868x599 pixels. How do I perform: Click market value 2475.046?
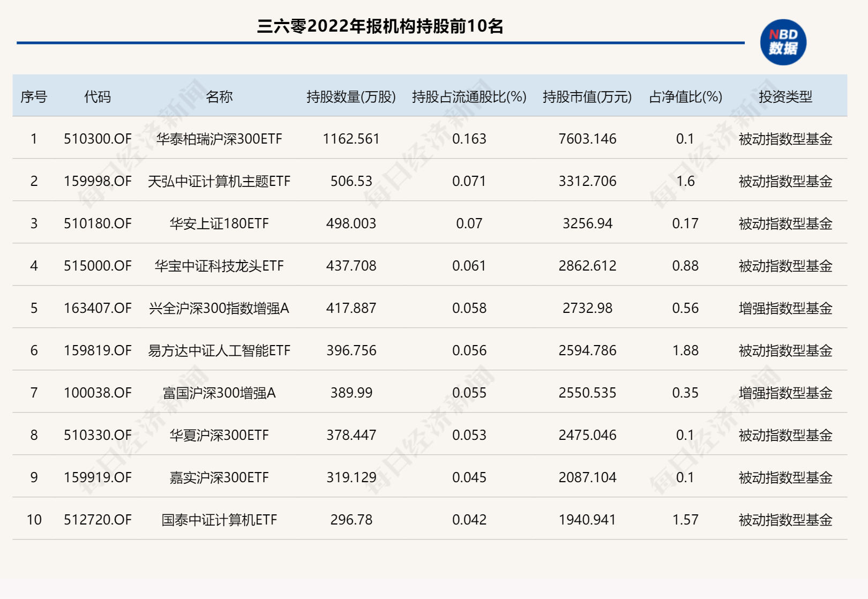pos(587,436)
